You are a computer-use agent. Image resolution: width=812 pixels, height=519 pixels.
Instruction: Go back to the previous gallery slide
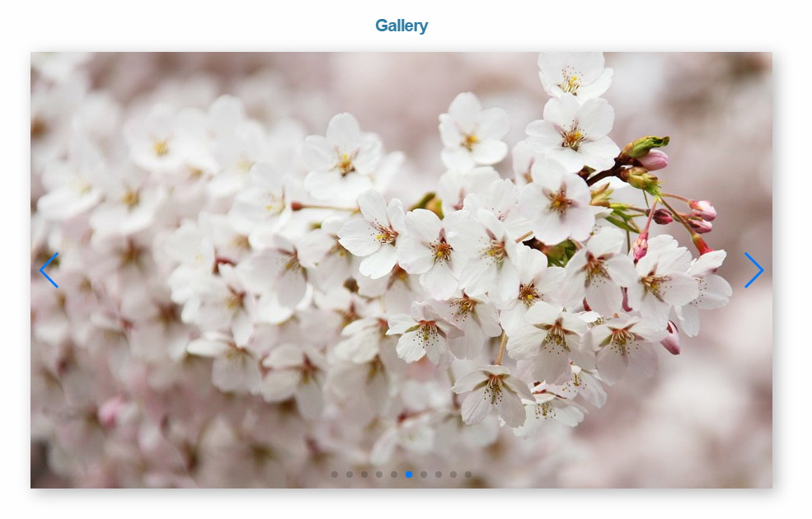pos(49,270)
